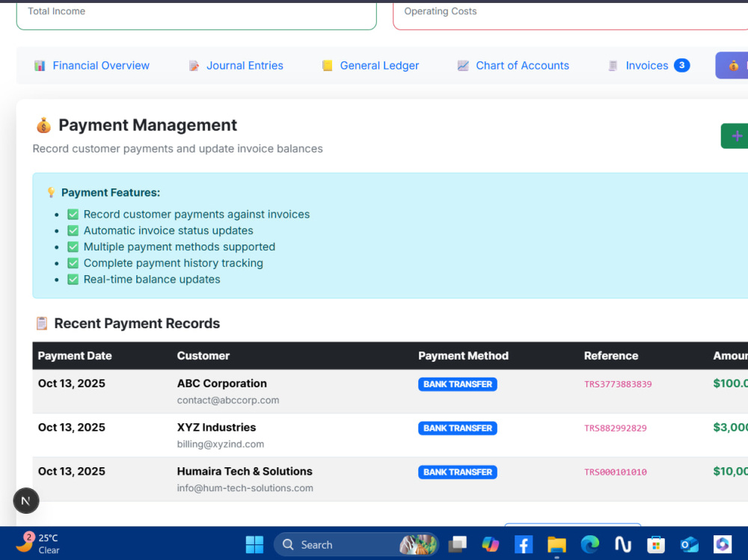Click customer name XYZ Industries
Image resolution: width=748 pixels, height=560 pixels.
pyautogui.click(x=217, y=428)
